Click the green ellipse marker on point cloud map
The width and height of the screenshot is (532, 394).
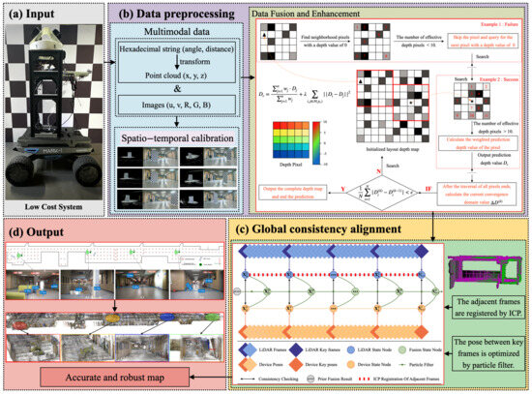[212, 318]
